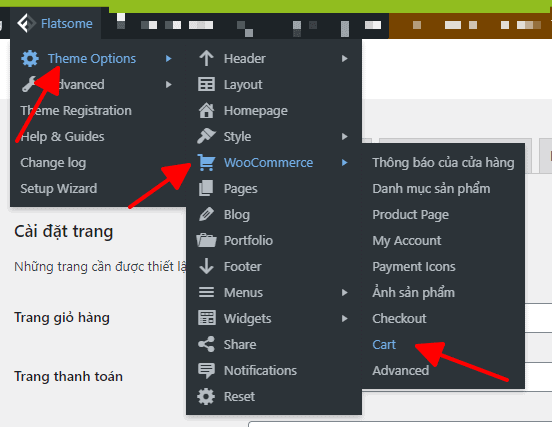Expand the Header submenu arrow
The image size is (552, 427).
345,58
